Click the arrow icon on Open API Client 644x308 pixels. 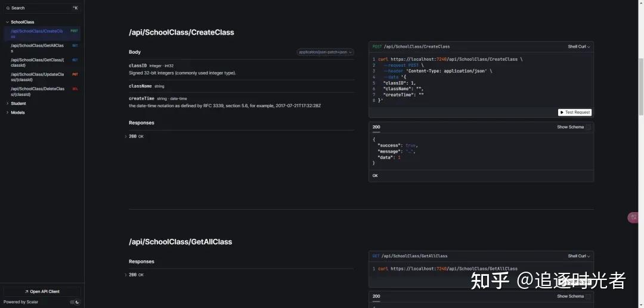(x=26, y=291)
